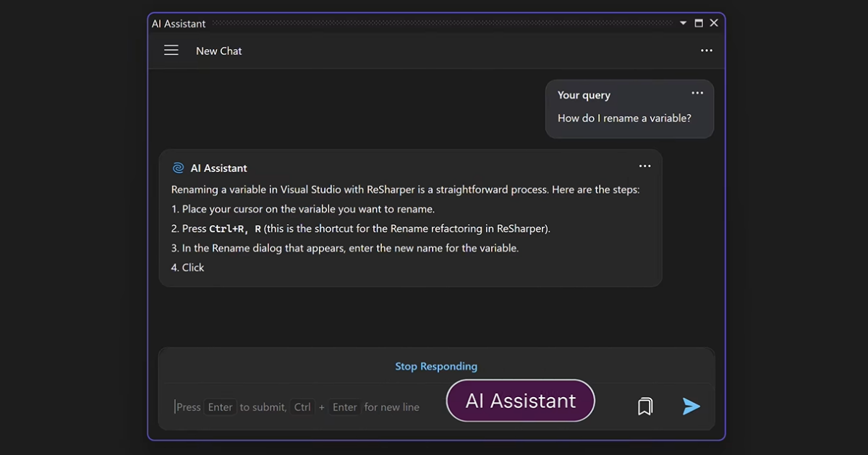Viewport: 868px width, 455px height.
Task: Focus the message input field
Action: [304, 407]
